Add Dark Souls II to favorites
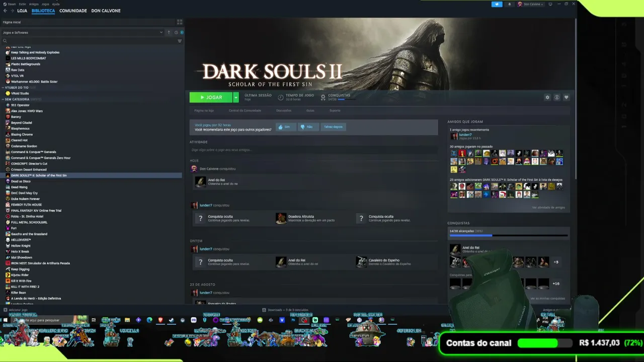 pos(566,98)
